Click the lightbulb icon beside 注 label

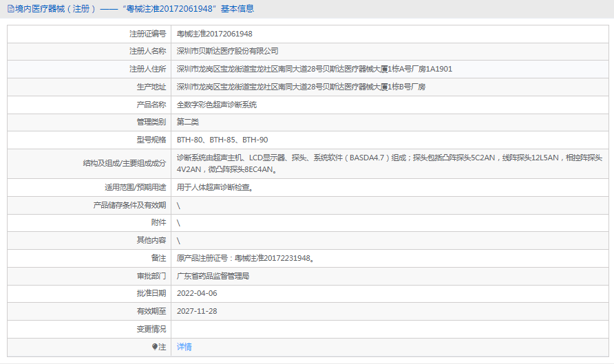coord(155,347)
